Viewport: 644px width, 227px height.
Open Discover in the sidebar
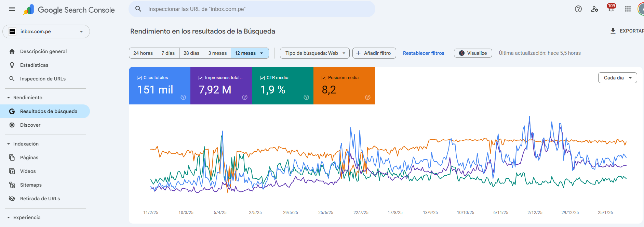tap(30, 125)
